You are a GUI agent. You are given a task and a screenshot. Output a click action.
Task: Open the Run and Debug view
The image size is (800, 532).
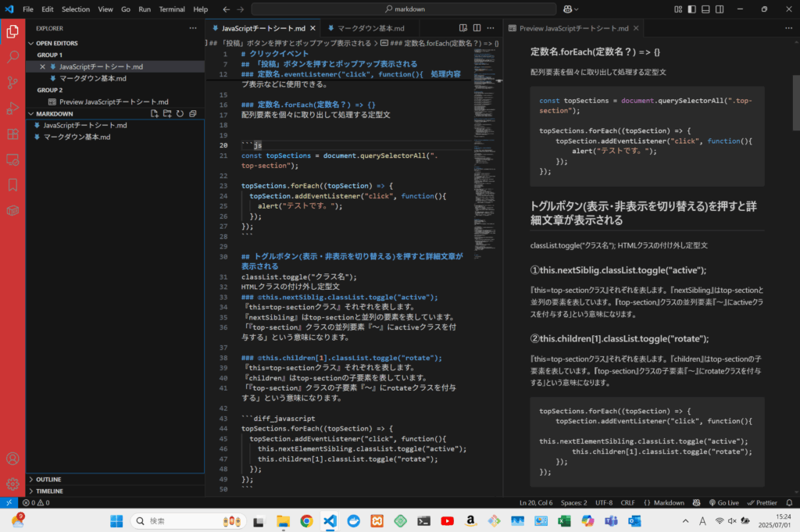[12, 108]
